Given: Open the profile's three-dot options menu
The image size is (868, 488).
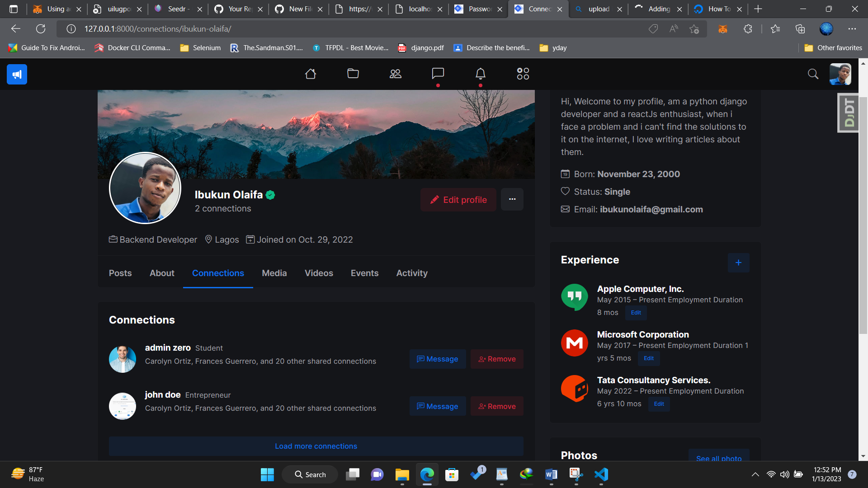Looking at the screenshot, I should (512, 199).
